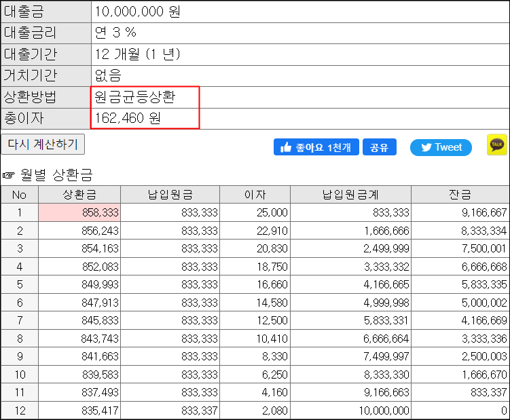Select the 대출금 value 10,000,000 원
Image resolution: width=510 pixels, height=420 pixels.
tap(138, 12)
